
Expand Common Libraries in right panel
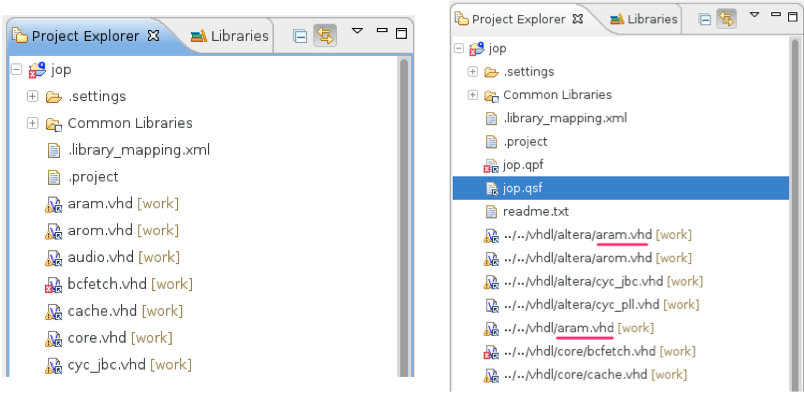point(473,95)
